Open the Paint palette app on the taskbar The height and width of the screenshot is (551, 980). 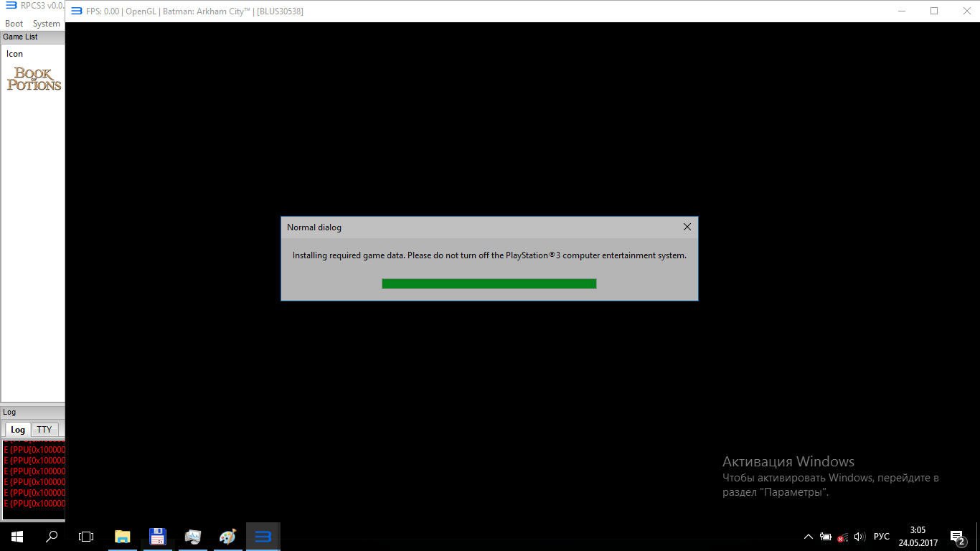pyautogui.click(x=227, y=537)
